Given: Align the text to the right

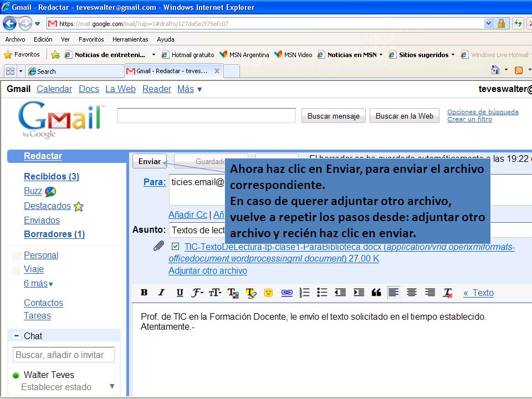Looking at the screenshot, I should pos(430,292).
